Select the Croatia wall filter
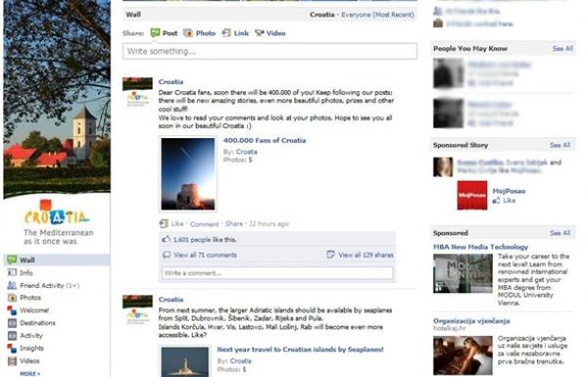Screen dimensions: 588x377 point(321,15)
